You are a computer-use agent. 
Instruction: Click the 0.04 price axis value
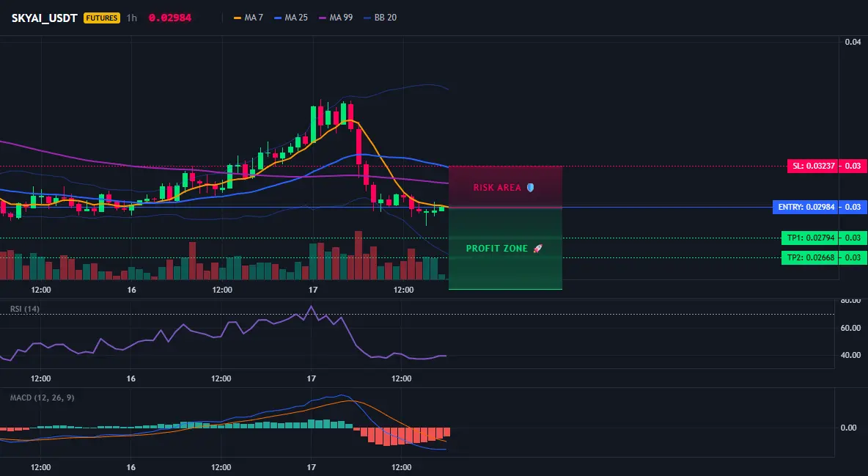point(853,42)
